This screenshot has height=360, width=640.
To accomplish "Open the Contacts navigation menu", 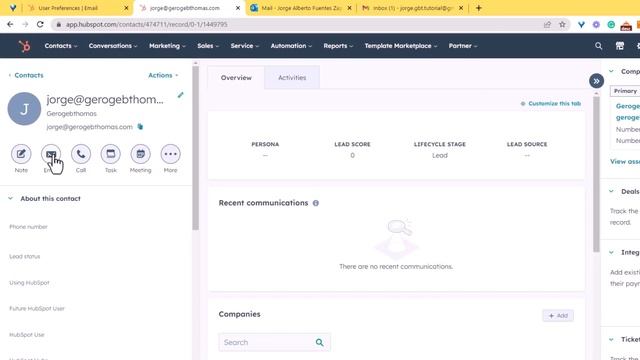I will click(61, 46).
